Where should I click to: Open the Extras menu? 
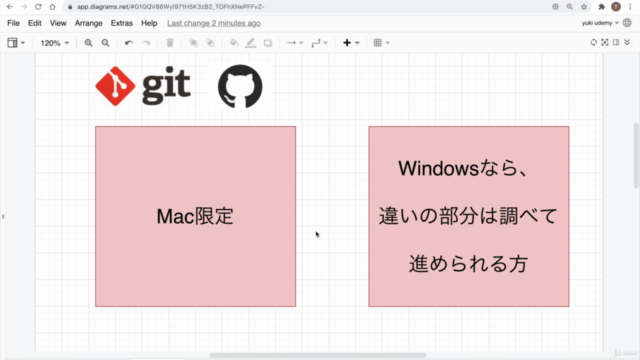click(x=122, y=23)
